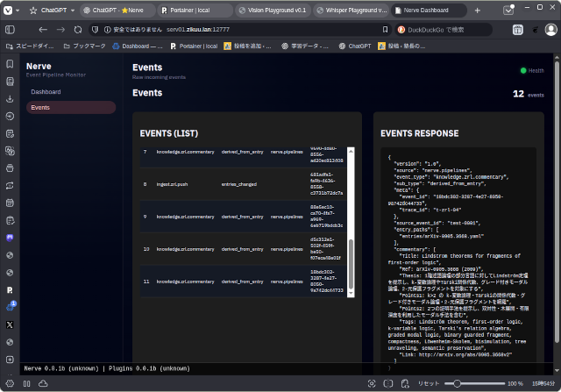Switch to the Whisper Playground browser tab
The image size is (561, 392).
(x=355, y=11)
